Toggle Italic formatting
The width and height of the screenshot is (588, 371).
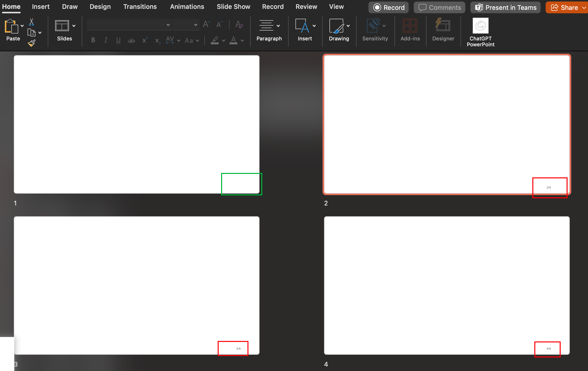coord(106,40)
